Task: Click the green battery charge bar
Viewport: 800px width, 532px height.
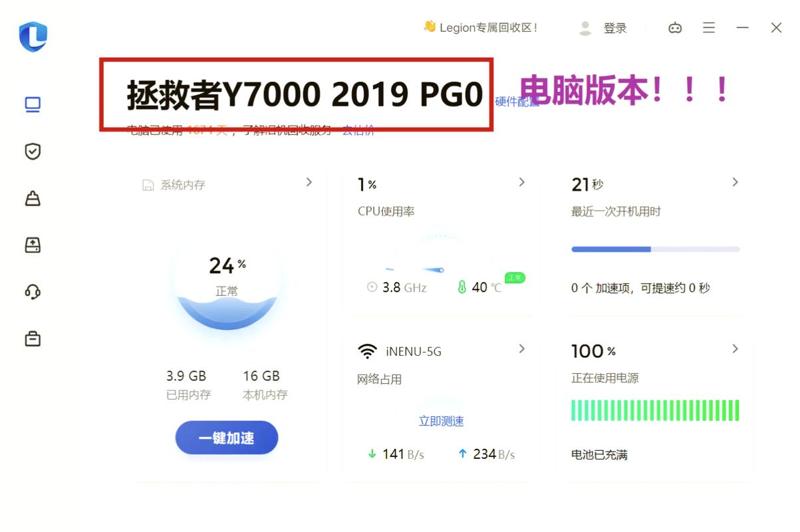Action: pyautogui.click(x=654, y=410)
